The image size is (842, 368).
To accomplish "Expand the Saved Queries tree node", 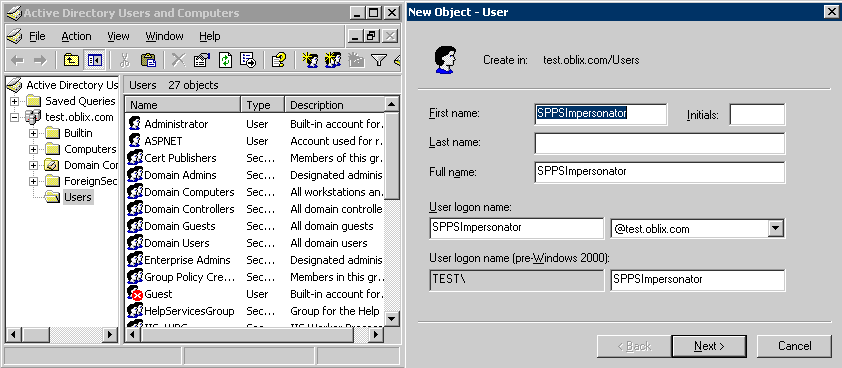I will [x=14, y=101].
